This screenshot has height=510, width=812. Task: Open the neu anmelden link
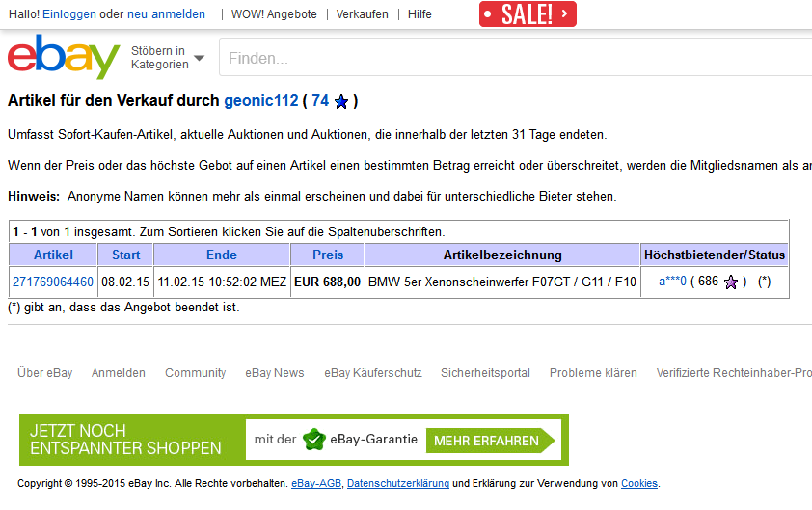tap(166, 14)
